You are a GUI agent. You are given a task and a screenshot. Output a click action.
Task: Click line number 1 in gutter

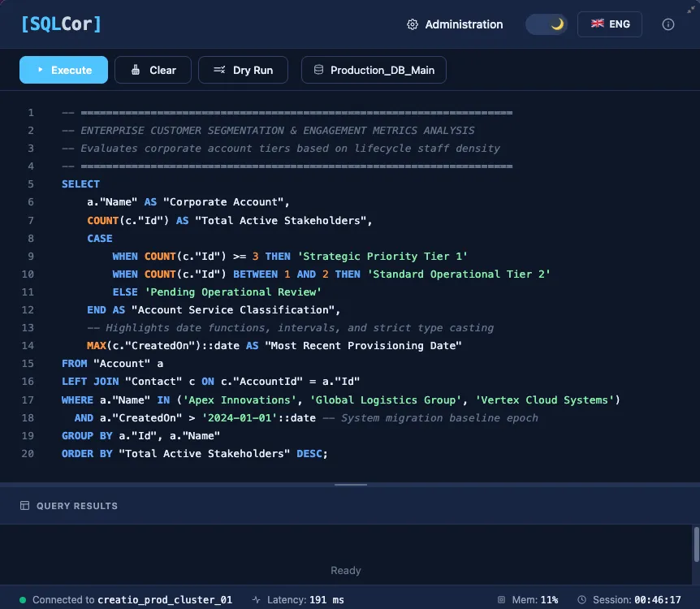[x=31, y=113]
